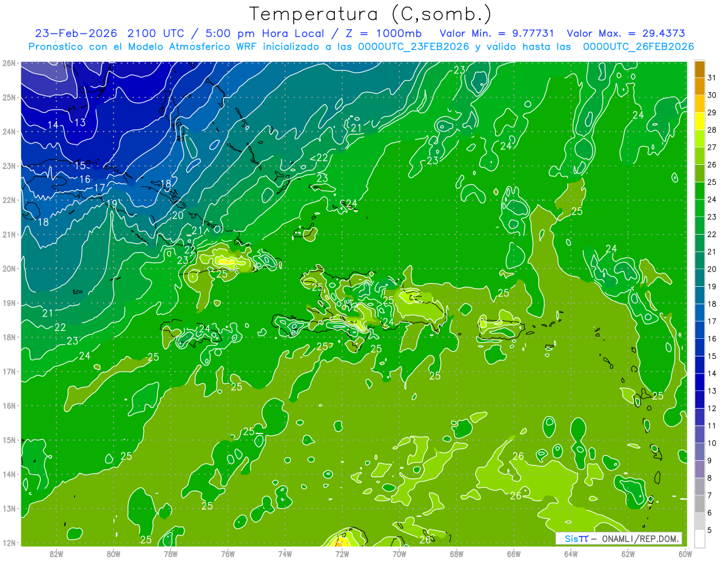The height and width of the screenshot is (562, 728).
Task: Click the orange-brown top swatch above 31
Action: (x=699, y=70)
